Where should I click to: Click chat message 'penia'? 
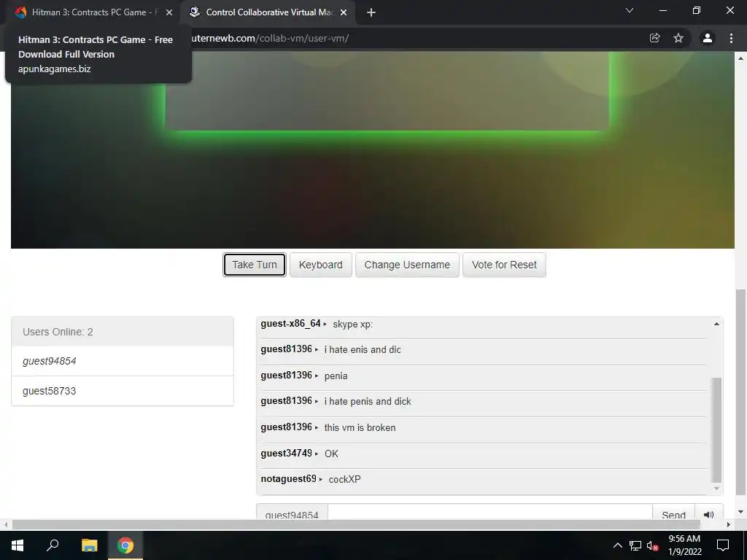pos(336,376)
